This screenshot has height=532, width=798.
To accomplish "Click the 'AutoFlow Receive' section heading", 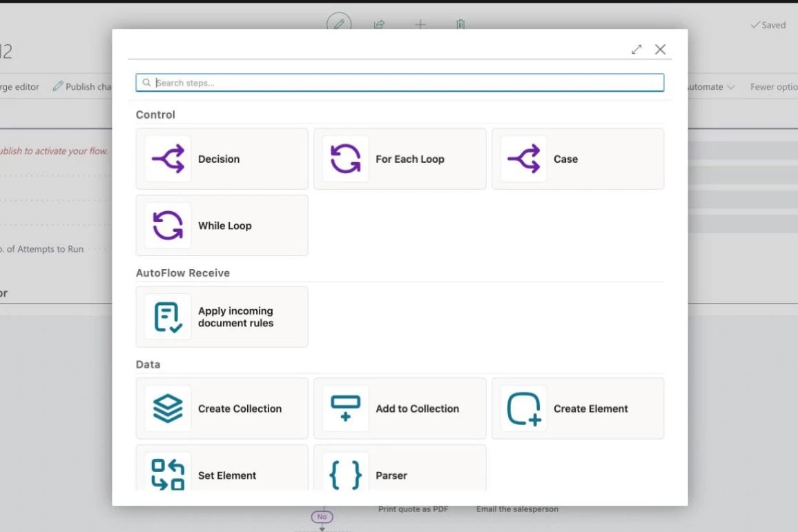I will (x=183, y=273).
